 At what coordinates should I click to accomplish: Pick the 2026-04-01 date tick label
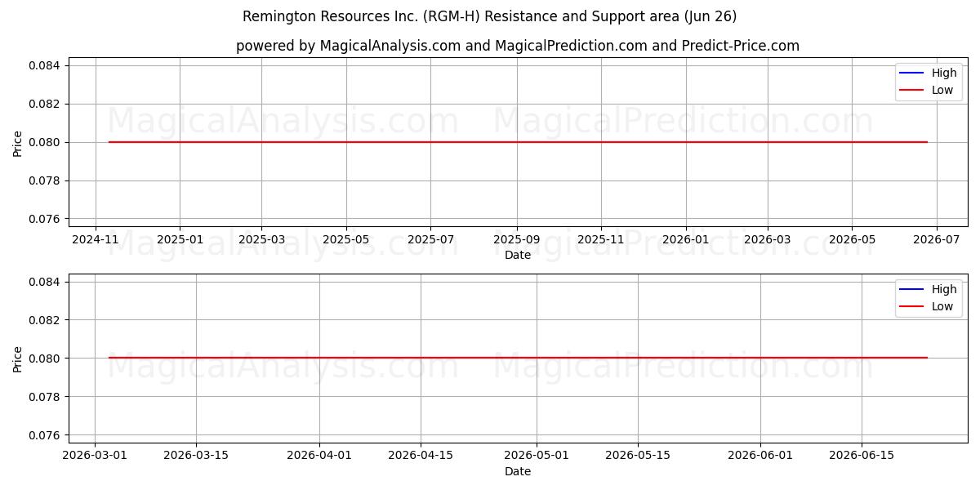(x=319, y=457)
